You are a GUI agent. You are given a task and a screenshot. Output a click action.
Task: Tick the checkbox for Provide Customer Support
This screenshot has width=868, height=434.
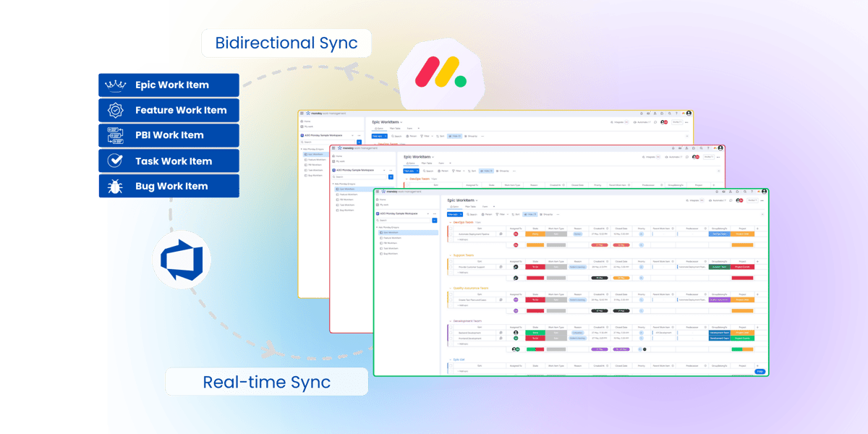pos(451,267)
